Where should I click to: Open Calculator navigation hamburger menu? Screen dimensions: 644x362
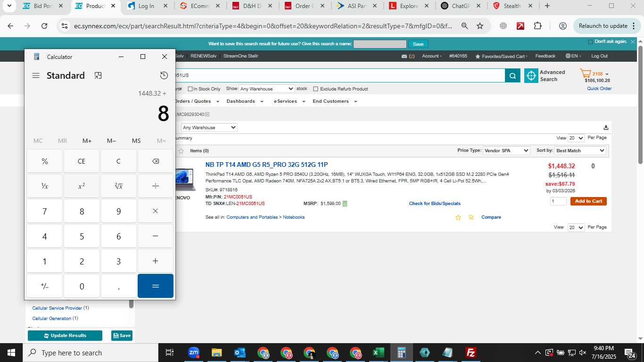pos(36,75)
